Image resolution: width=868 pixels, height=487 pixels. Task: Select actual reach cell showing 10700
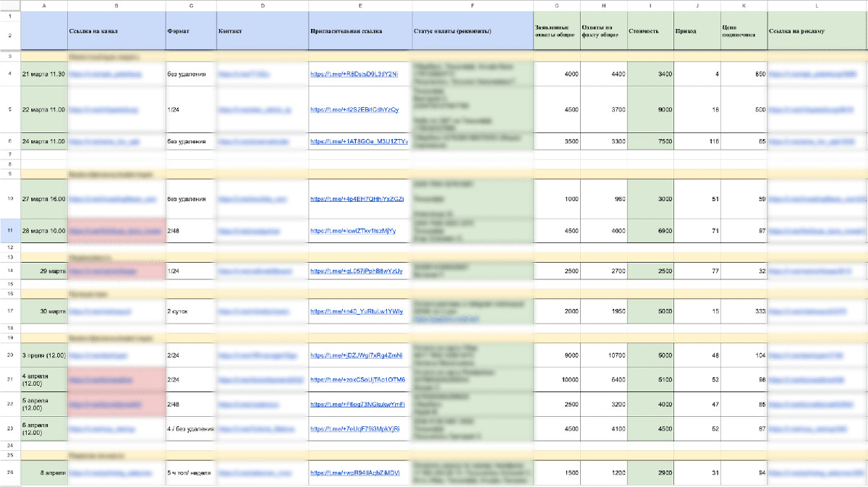point(604,355)
